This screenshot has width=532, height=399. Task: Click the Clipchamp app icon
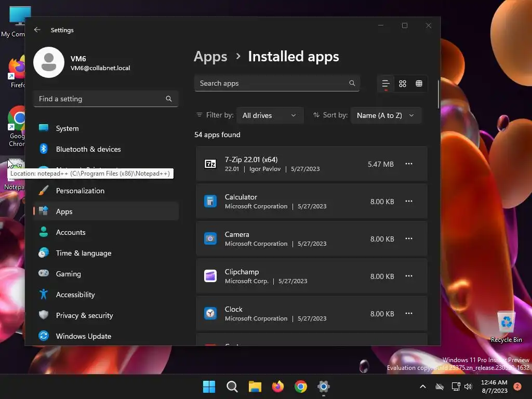click(x=210, y=276)
